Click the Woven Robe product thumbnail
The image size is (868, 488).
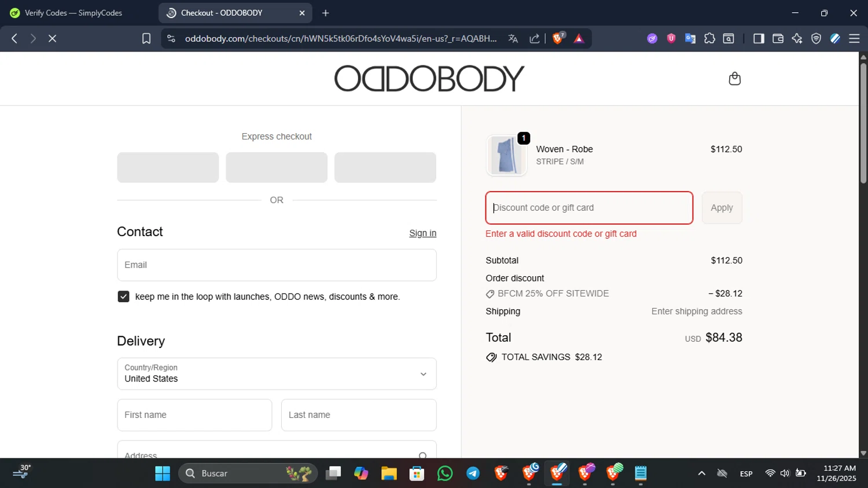coord(506,155)
